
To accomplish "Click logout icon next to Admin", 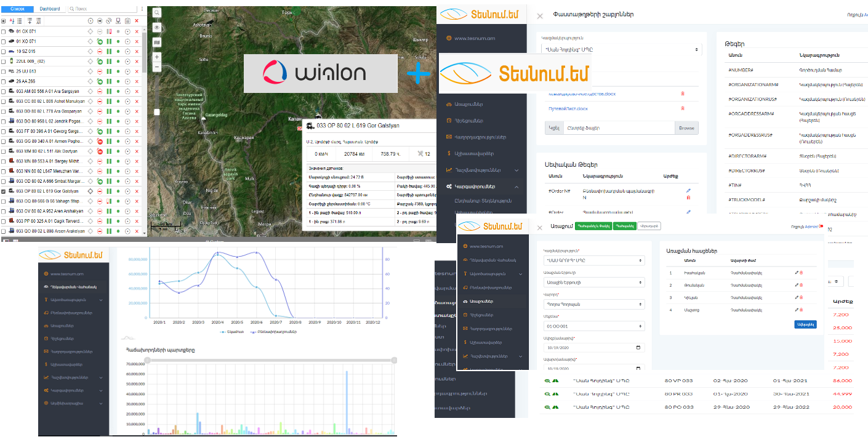I will point(821,227).
